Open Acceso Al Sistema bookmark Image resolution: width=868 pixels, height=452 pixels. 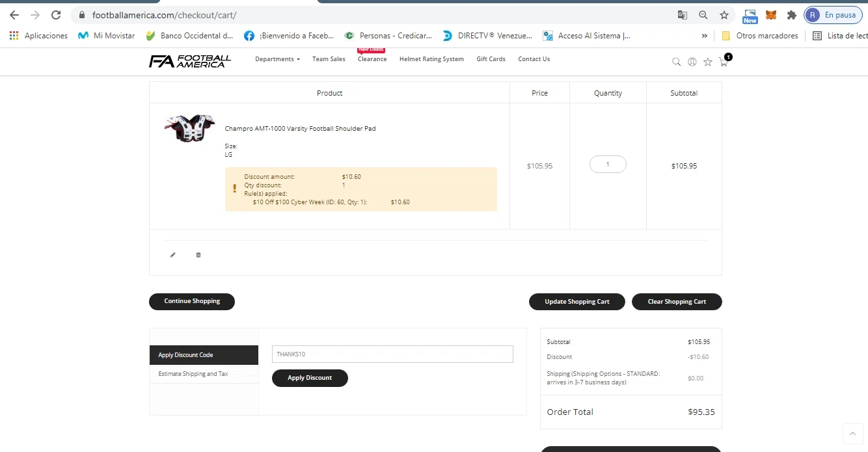pos(586,36)
